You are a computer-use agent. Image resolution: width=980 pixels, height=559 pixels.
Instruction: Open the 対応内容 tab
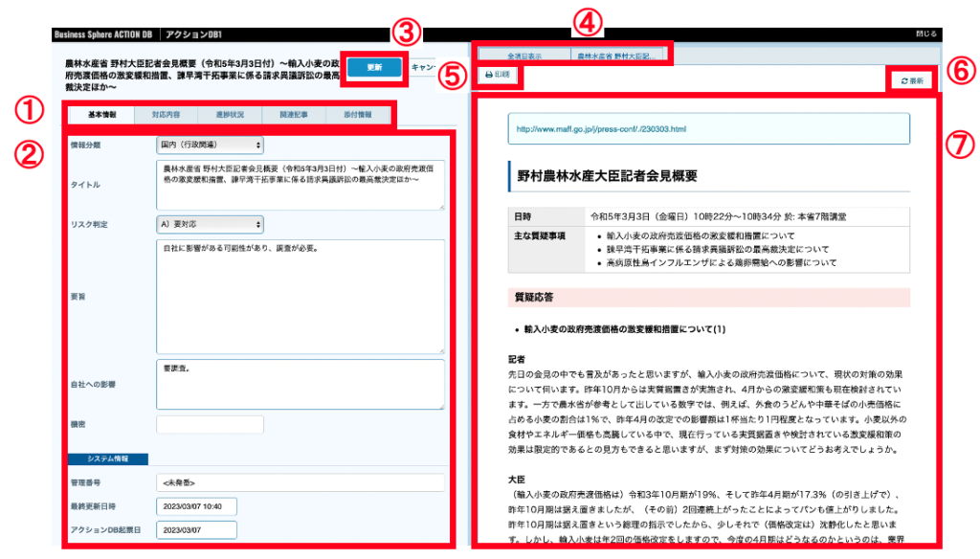tap(165, 115)
